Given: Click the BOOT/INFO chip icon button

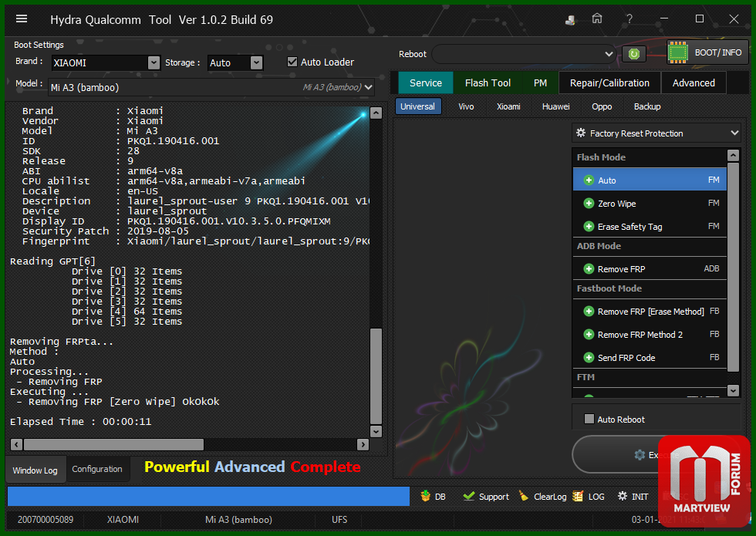Looking at the screenshot, I should (677, 52).
